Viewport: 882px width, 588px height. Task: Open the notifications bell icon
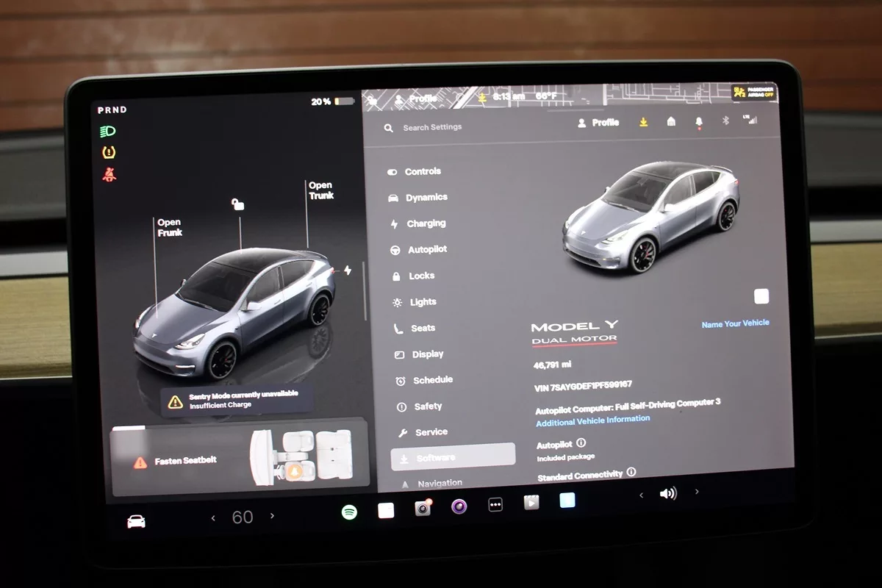click(x=698, y=122)
